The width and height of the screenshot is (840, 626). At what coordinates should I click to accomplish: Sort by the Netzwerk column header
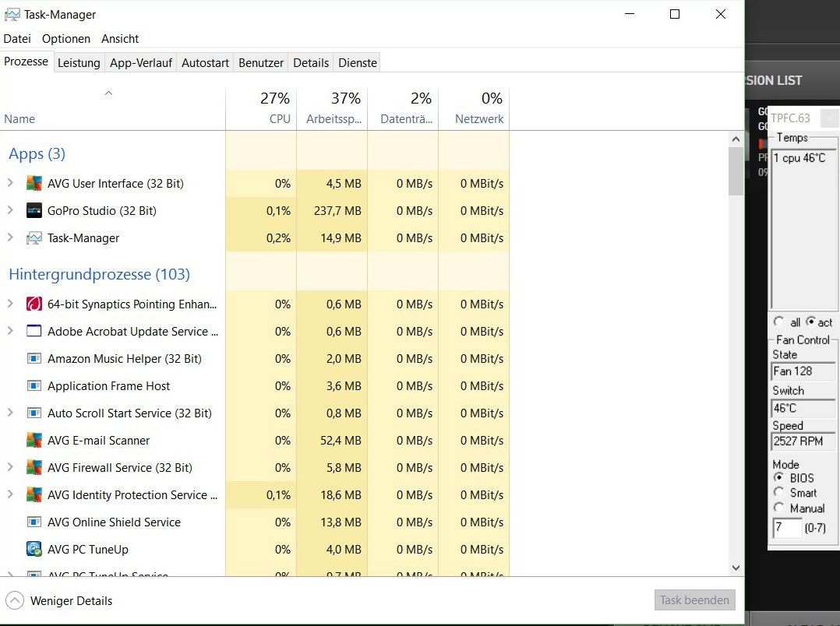tap(474, 109)
